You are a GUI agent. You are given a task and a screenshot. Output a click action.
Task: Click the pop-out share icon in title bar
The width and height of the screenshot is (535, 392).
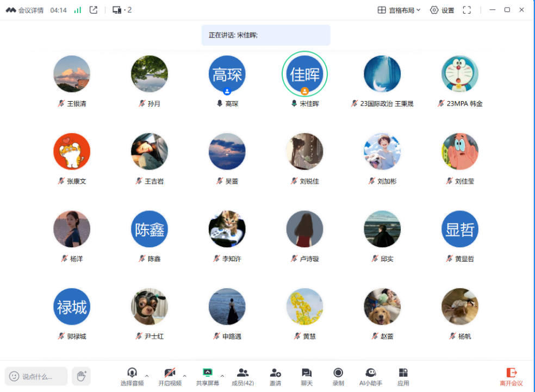point(94,10)
